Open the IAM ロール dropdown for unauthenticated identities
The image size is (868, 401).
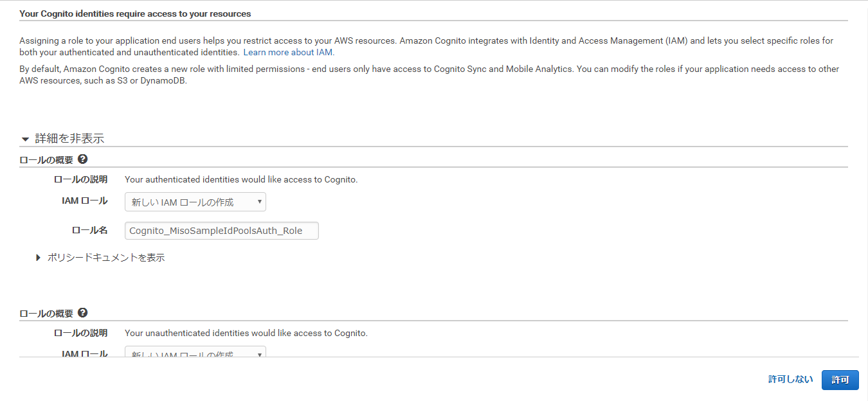[x=195, y=353]
